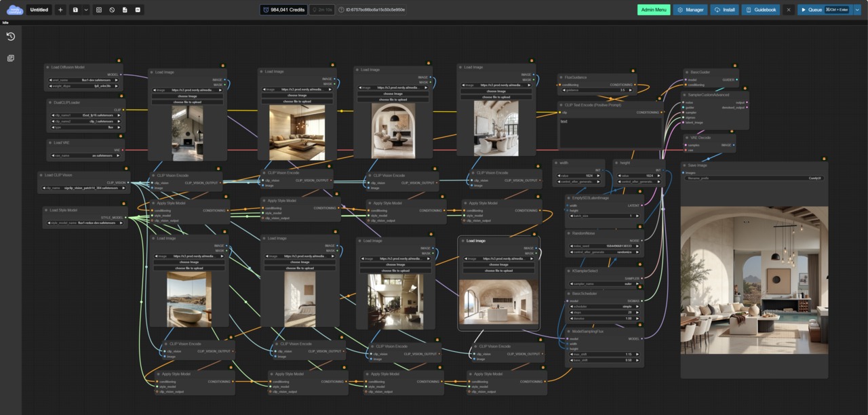868x415 pixels.
Task: Toggle collapse dot on FluxGuidance node
Action: (x=561, y=77)
